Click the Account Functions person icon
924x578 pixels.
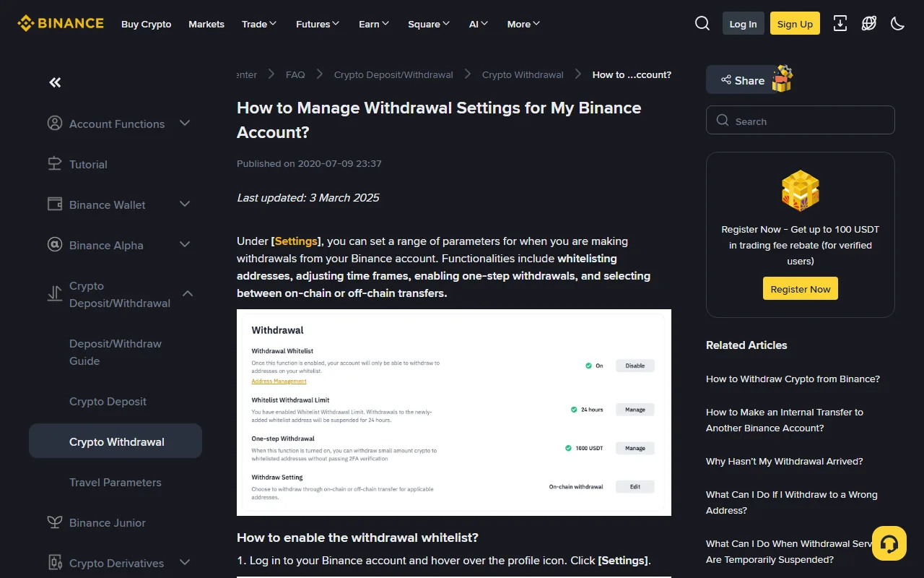(x=55, y=124)
